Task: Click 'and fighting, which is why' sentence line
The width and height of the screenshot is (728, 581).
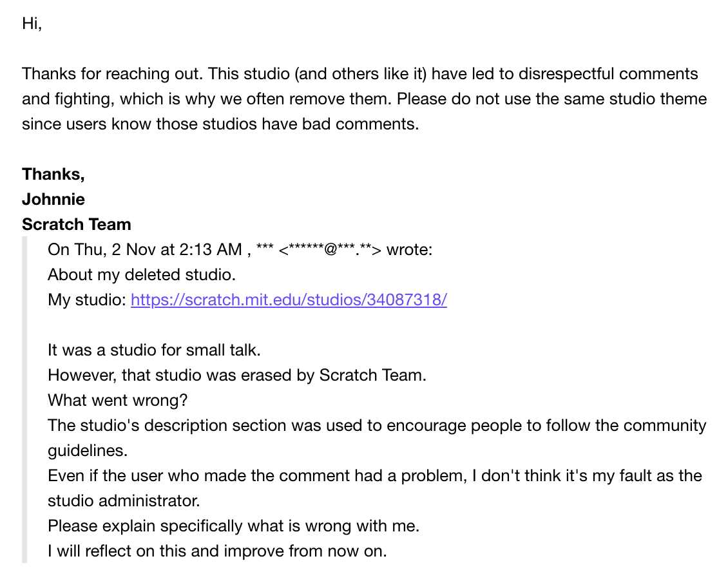Action: 365,99
